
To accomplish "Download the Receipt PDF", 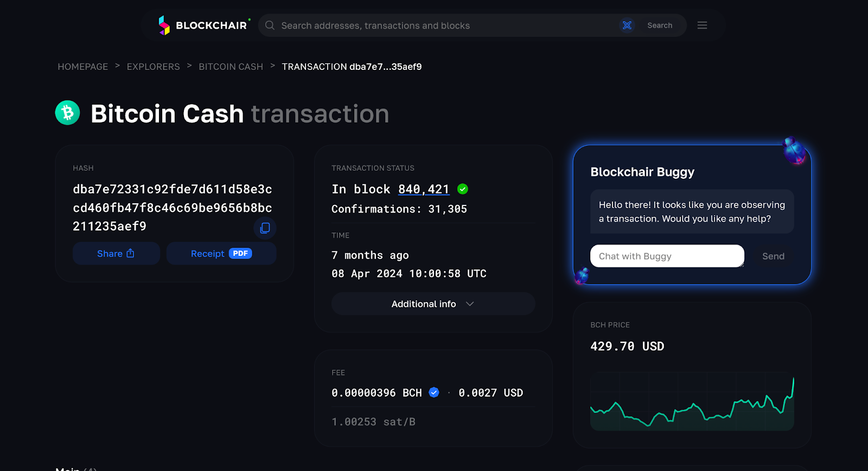I will tap(221, 254).
